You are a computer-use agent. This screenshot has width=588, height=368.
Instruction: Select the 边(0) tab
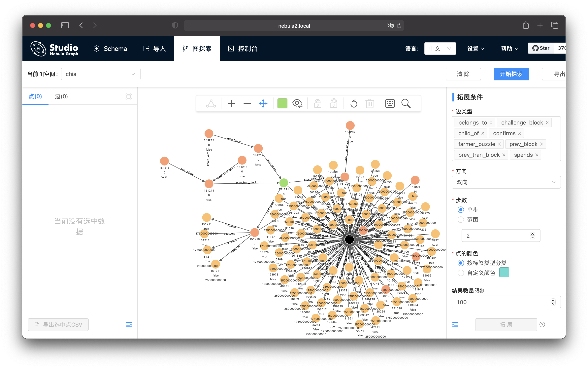pyautogui.click(x=61, y=96)
